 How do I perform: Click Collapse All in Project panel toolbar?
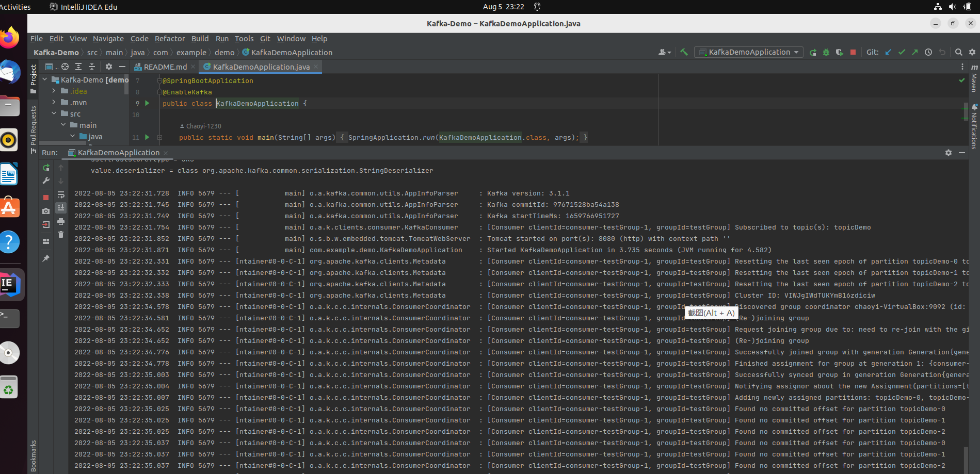point(92,67)
